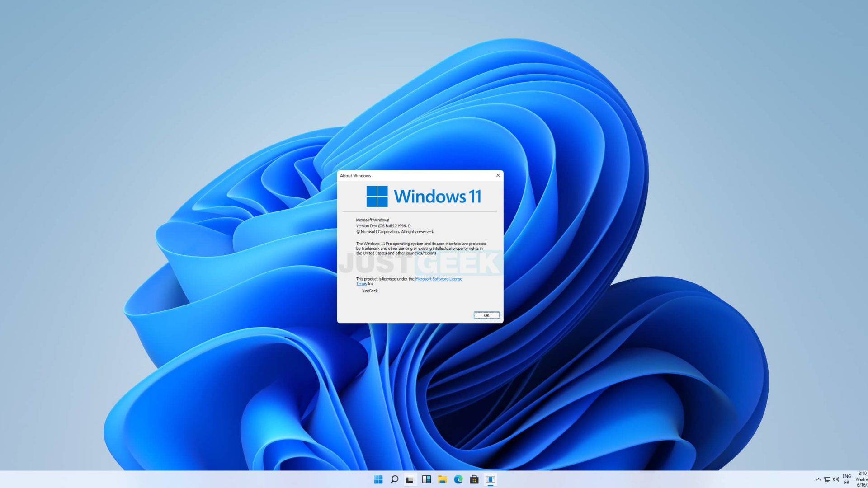Open the taskbar clock and date

(862, 479)
